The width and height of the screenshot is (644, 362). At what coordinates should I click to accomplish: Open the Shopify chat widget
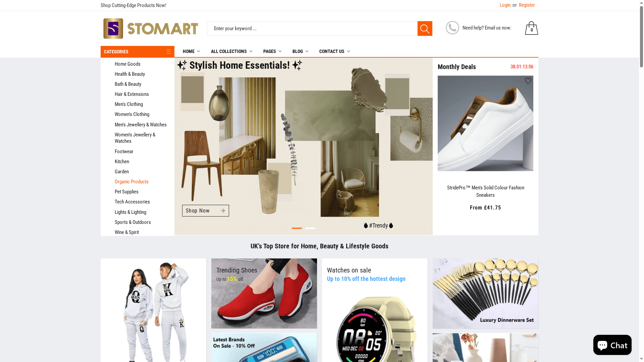coord(612,345)
